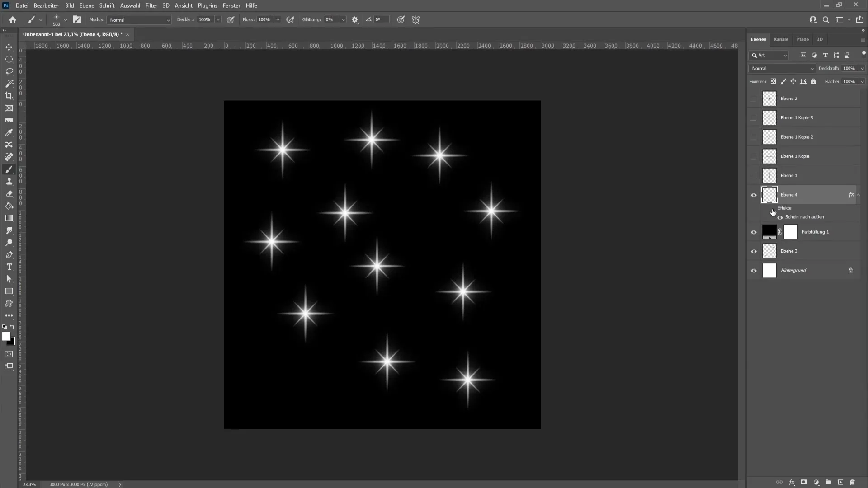Expand the Filter menu
Viewport: 868px width, 488px height.
pyautogui.click(x=151, y=5)
